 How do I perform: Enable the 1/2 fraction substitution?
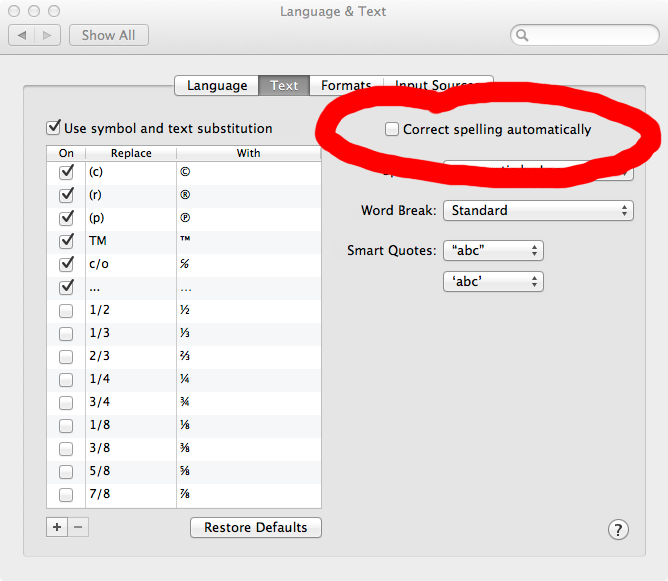[x=66, y=310]
